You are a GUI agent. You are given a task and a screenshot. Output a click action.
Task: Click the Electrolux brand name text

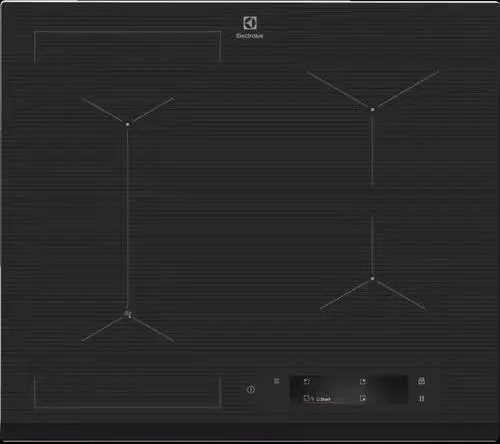point(250,36)
